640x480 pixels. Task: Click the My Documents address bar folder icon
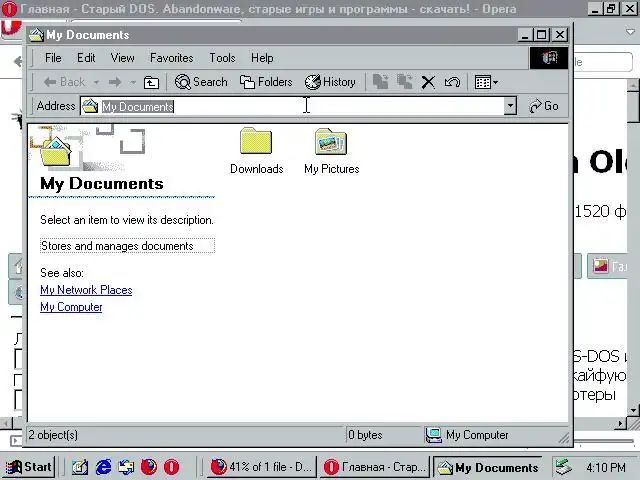pyautogui.click(x=90, y=106)
